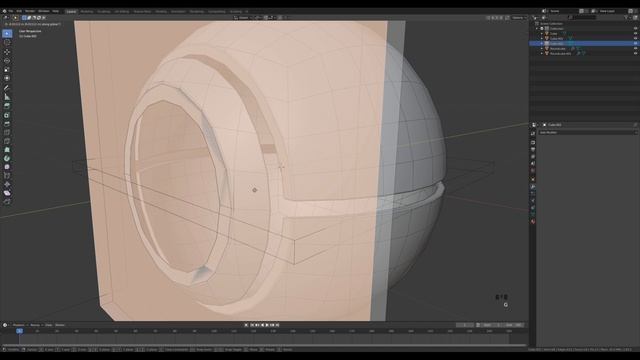Viewport: 640px width, 360px height.
Task: Open the Render properties tab icon
Action: pos(533,142)
